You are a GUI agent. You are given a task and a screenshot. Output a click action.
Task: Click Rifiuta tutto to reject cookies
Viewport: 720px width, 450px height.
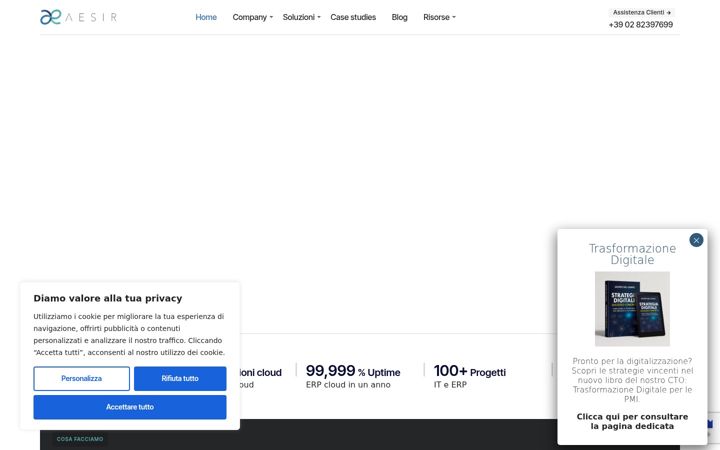(x=180, y=378)
